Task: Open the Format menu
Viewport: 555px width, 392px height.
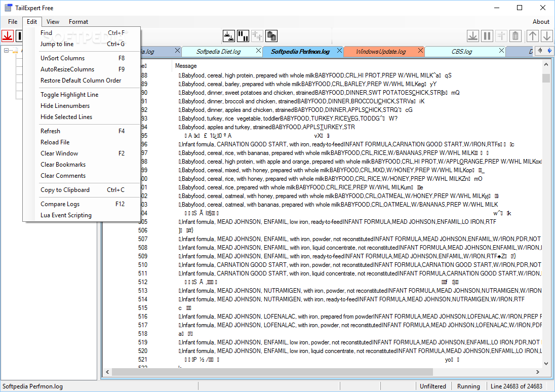Action: pyautogui.click(x=78, y=22)
